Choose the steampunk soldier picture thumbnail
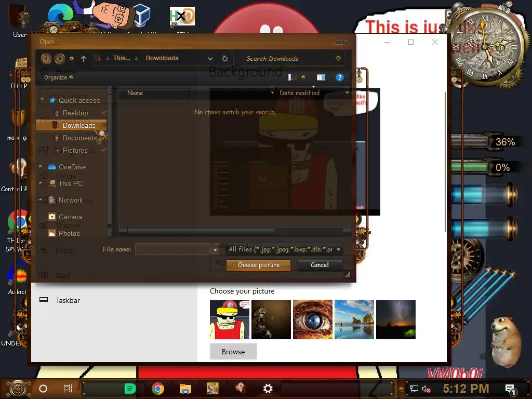The image size is (532, 399). 271,320
